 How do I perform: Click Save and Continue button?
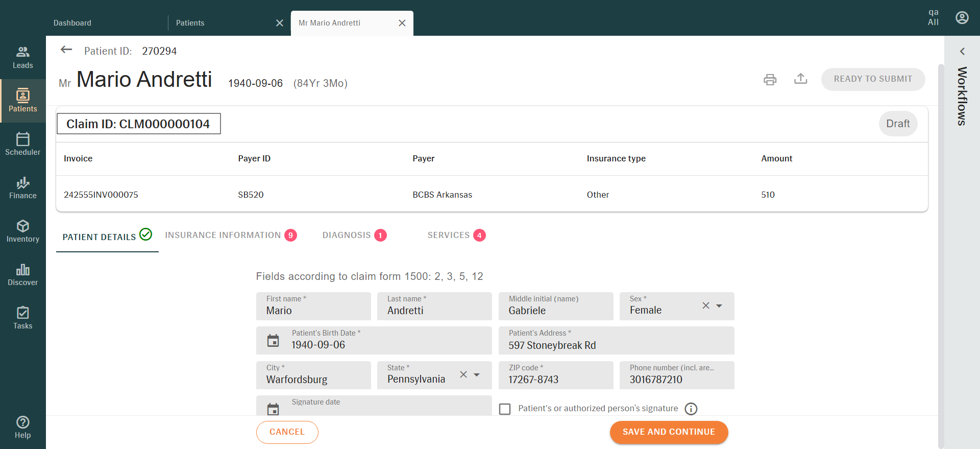pyautogui.click(x=669, y=432)
